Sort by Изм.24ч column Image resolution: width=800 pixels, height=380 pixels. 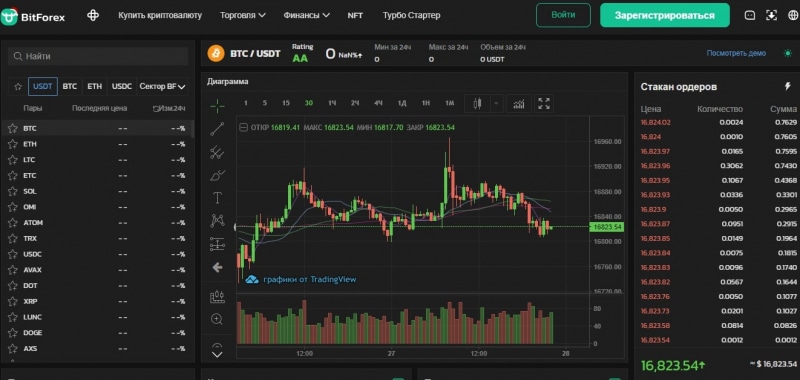pos(169,108)
